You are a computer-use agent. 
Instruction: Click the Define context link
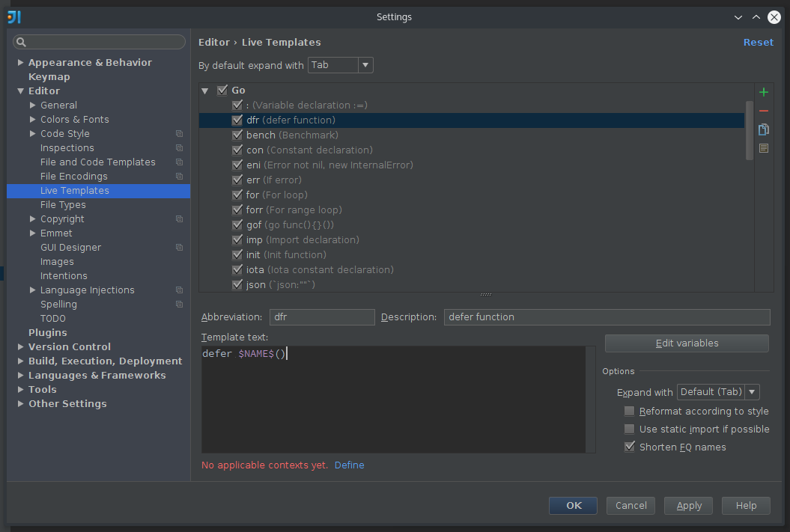click(x=349, y=465)
